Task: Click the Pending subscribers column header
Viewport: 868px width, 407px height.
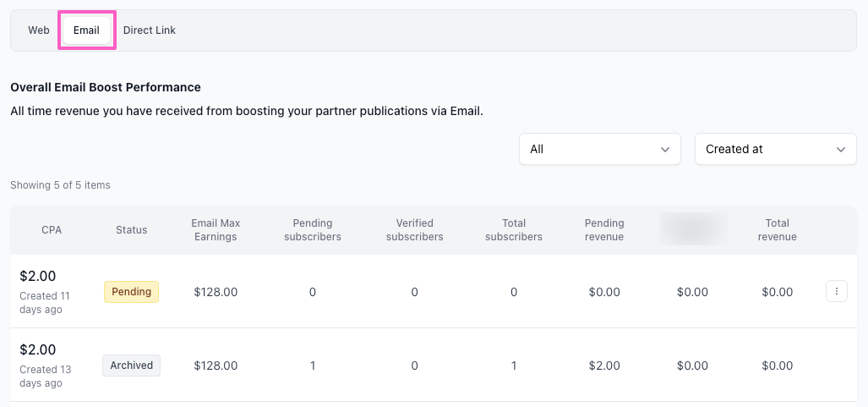Action: [x=313, y=230]
